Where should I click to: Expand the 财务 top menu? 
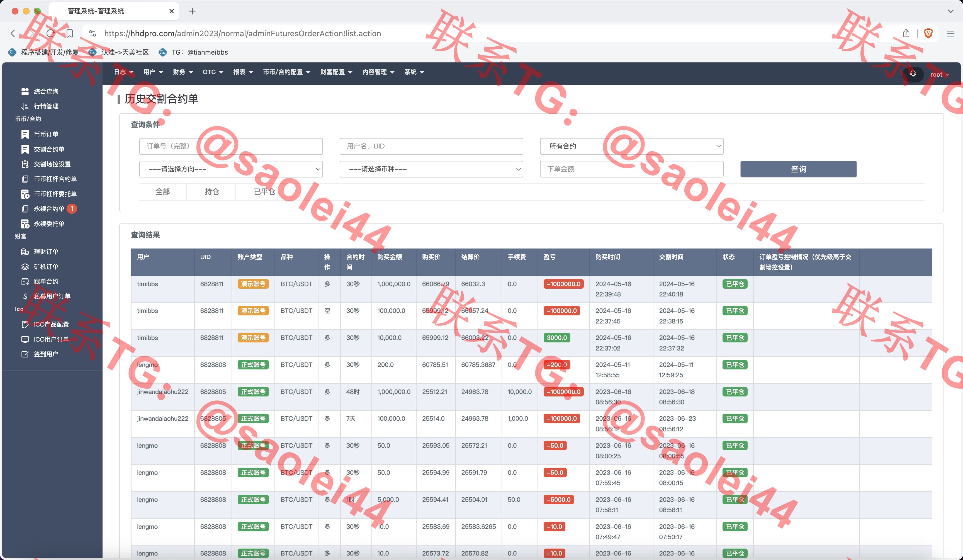(183, 72)
